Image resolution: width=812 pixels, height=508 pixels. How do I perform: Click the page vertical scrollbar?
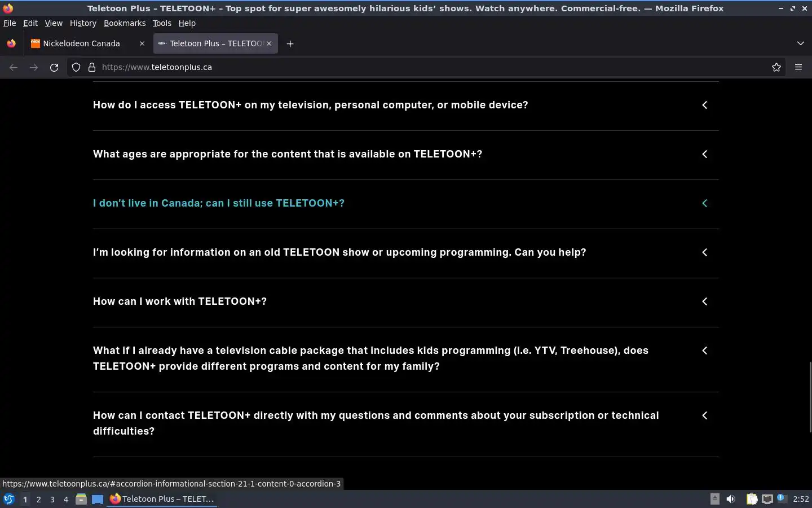coord(810,397)
